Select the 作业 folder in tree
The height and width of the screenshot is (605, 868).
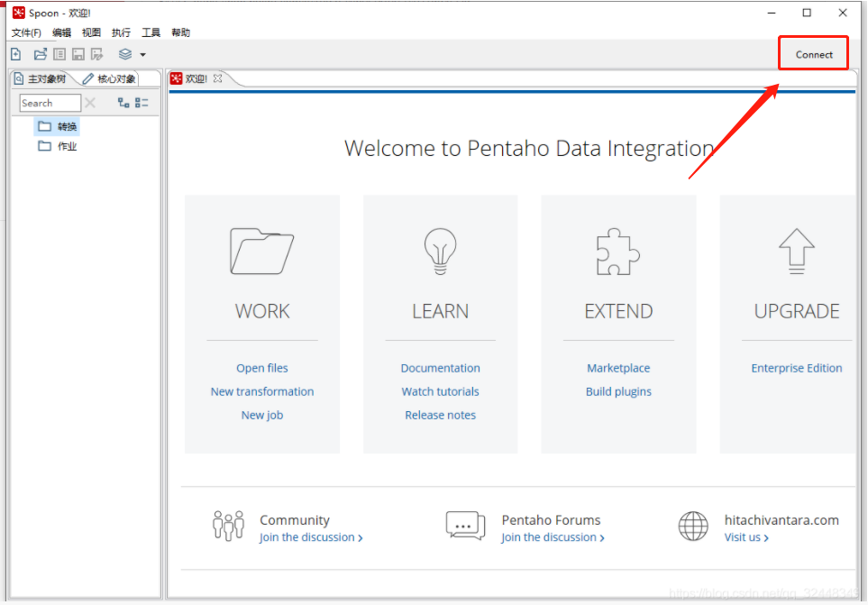pos(58,146)
